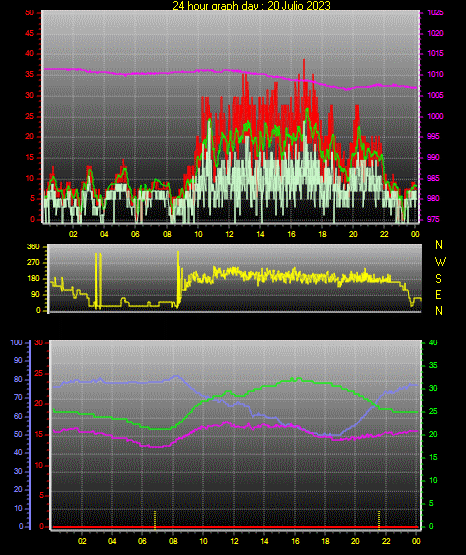Click the green 35 temperature axis label
466x555 pixels.
(x=433, y=365)
